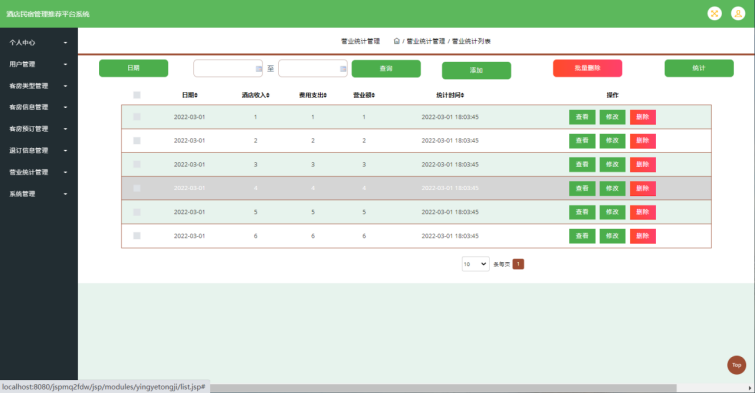Image resolution: width=756 pixels, height=393 pixels.
Task: Open 营业统计管理 sidebar menu item
Action: click(x=38, y=172)
